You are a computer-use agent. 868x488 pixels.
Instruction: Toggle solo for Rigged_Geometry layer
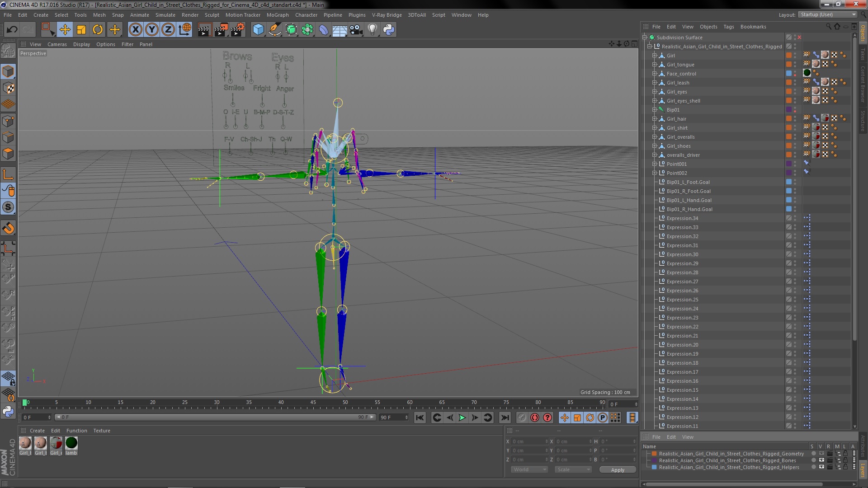click(x=814, y=454)
